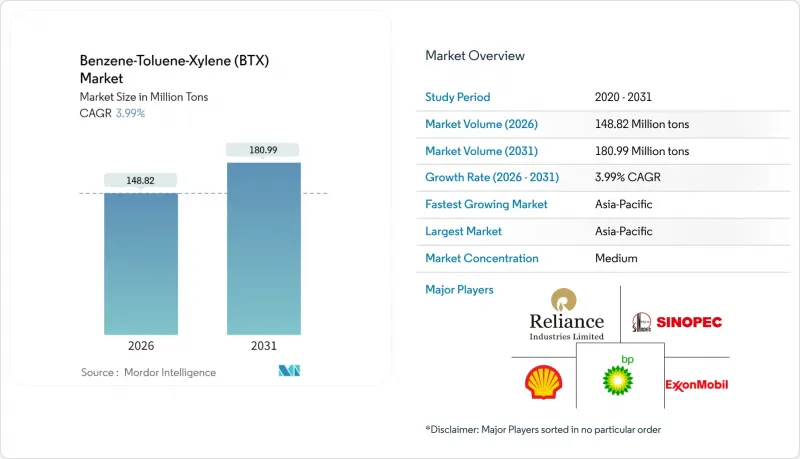Click the Market Overview heading
800x459 pixels.
click(475, 56)
